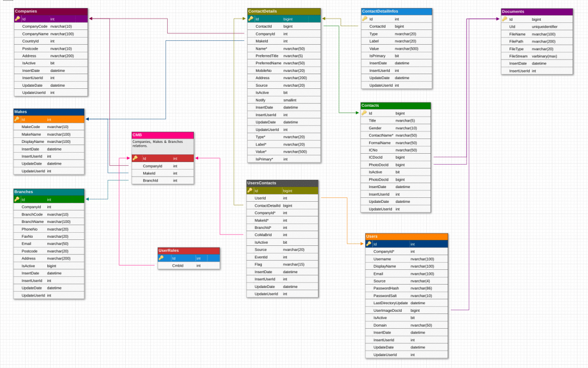Screen dimensions: 588x368
Task: Select the Branches table header
Action: 49,192
